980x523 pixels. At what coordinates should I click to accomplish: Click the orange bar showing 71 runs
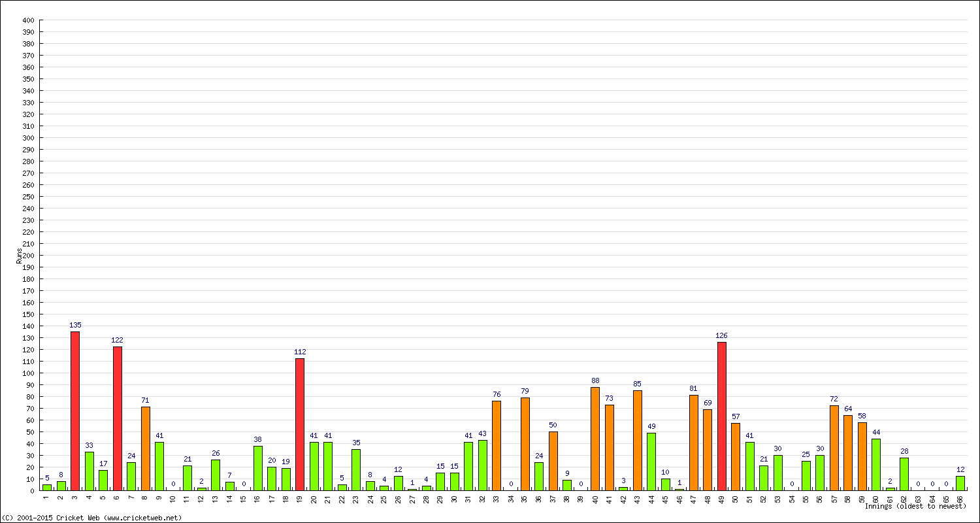pos(145,448)
